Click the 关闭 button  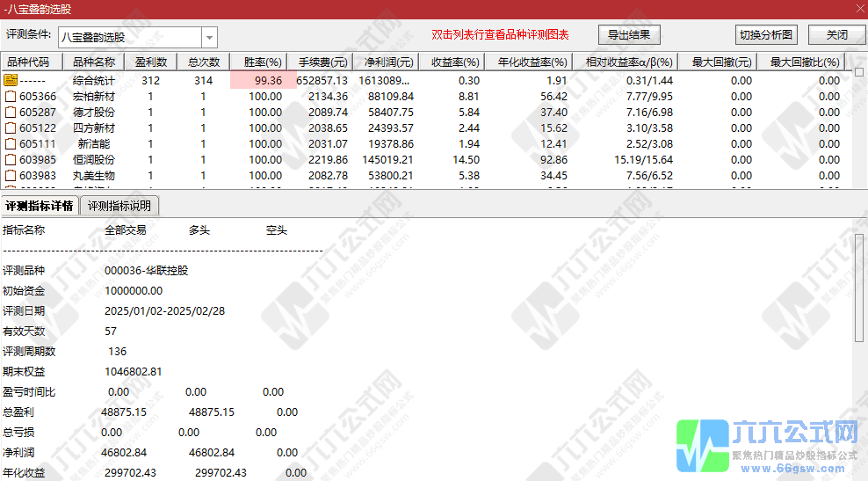pos(836,35)
